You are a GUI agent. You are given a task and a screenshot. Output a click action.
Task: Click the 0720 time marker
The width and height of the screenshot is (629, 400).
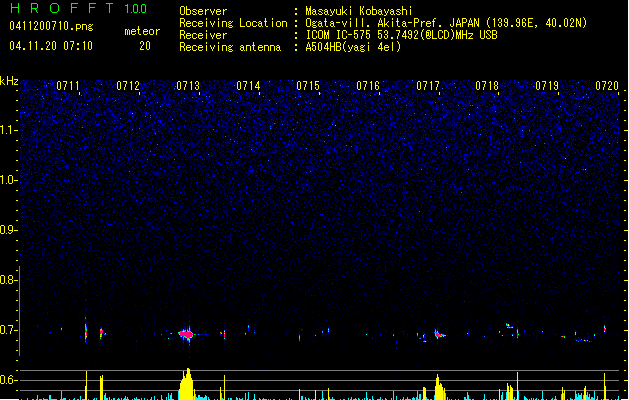(607, 86)
